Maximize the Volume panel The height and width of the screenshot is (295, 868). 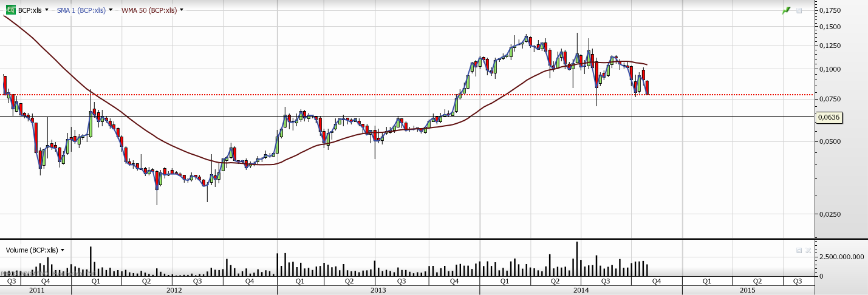click(799, 250)
